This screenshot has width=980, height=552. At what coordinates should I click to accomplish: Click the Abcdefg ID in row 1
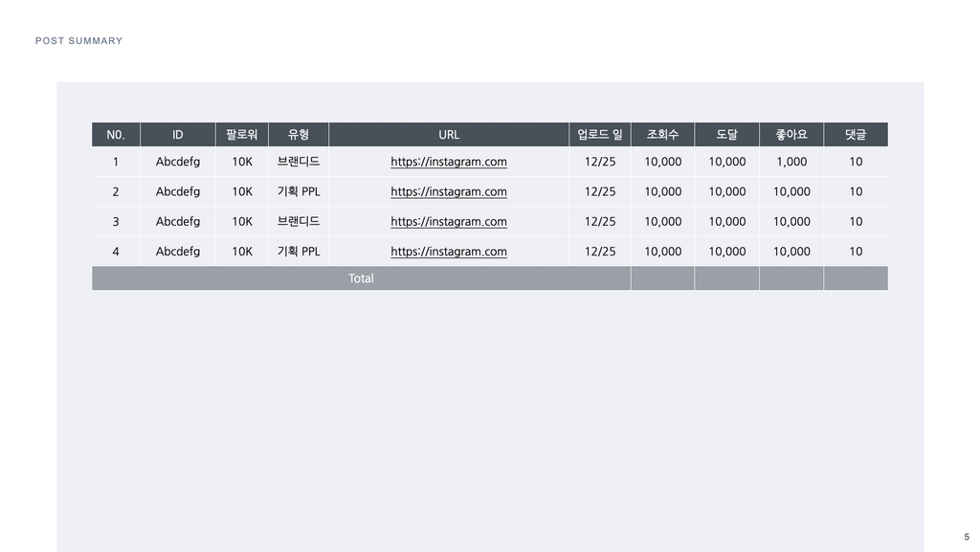click(x=177, y=162)
